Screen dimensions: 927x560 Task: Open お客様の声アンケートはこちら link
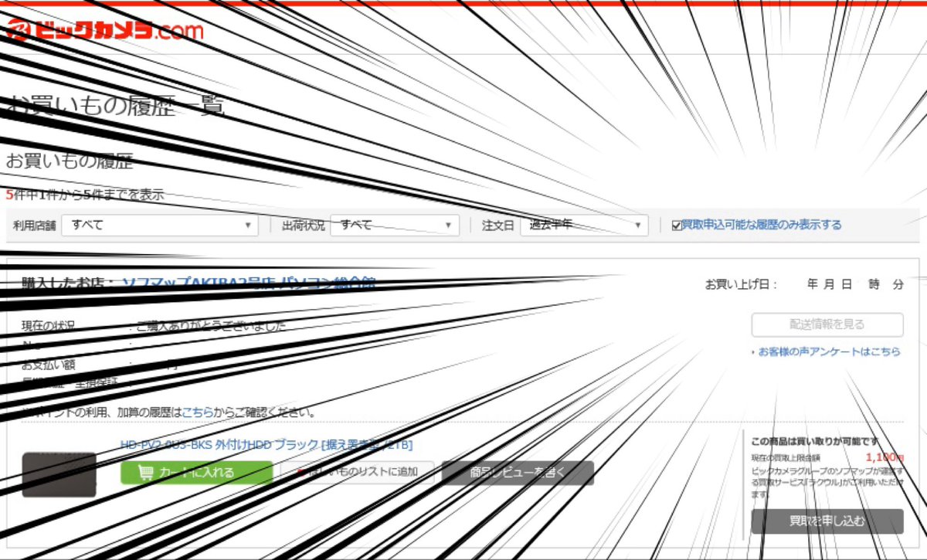click(x=829, y=351)
